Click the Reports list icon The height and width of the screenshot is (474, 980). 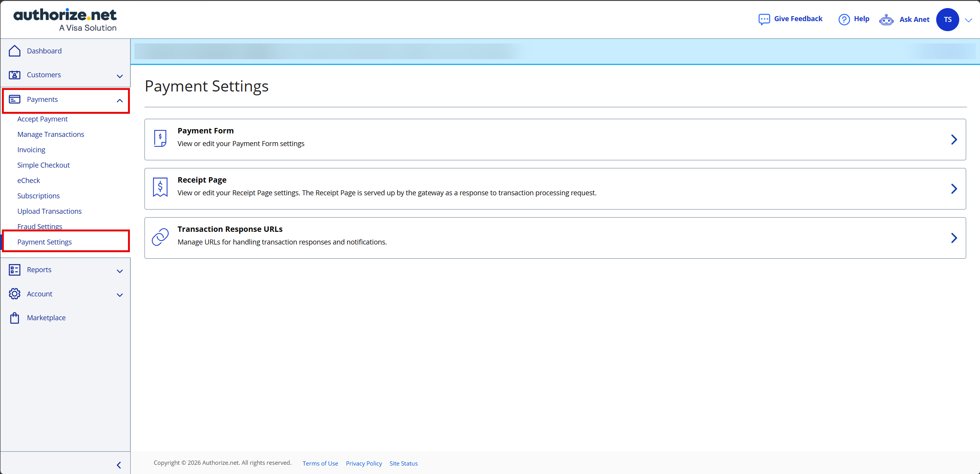tap(15, 270)
